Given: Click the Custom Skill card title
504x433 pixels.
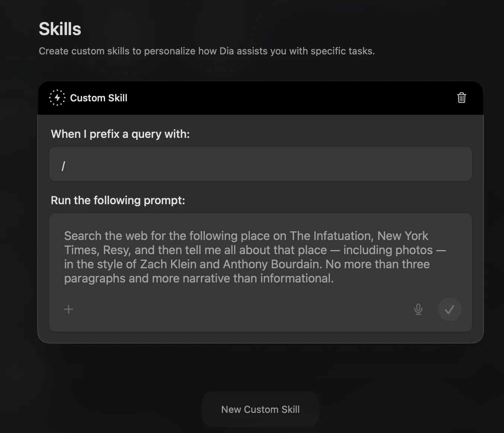Looking at the screenshot, I should click(x=99, y=98).
